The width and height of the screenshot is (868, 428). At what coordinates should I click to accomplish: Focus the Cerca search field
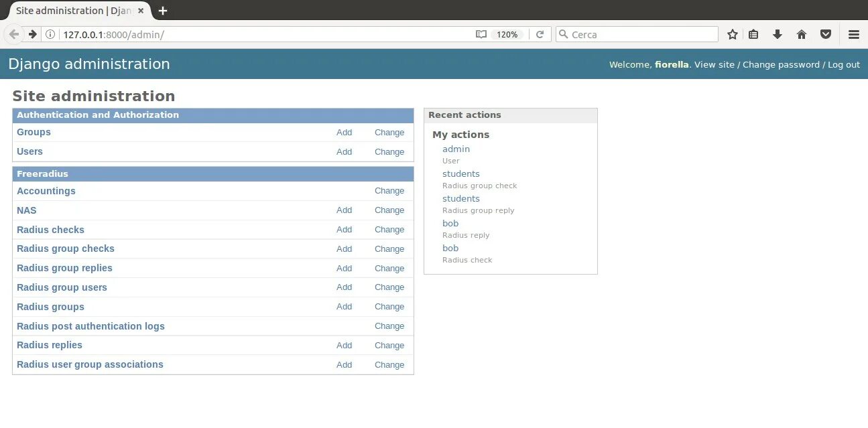[x=637, y=34]
